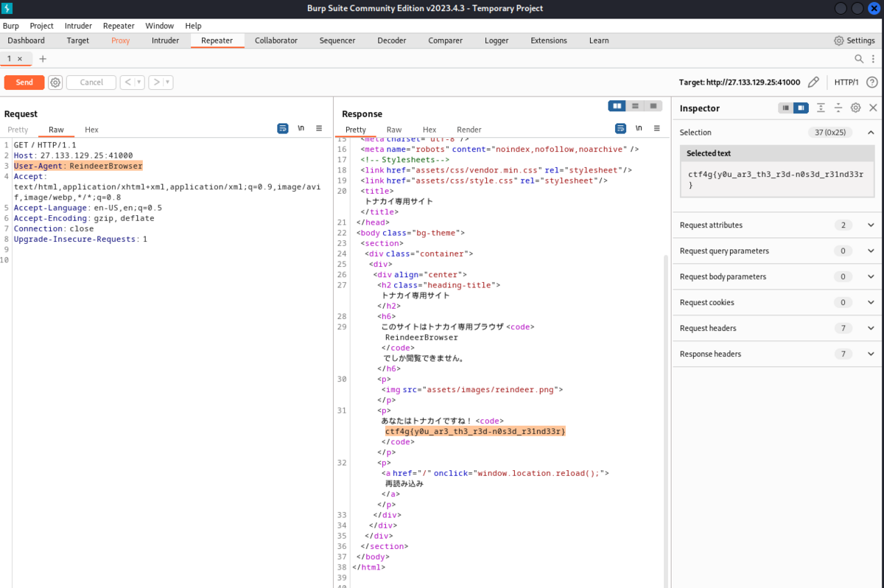The image size is (884, 588).
Task: Switch to the Decoder tab
Action: 391,41
